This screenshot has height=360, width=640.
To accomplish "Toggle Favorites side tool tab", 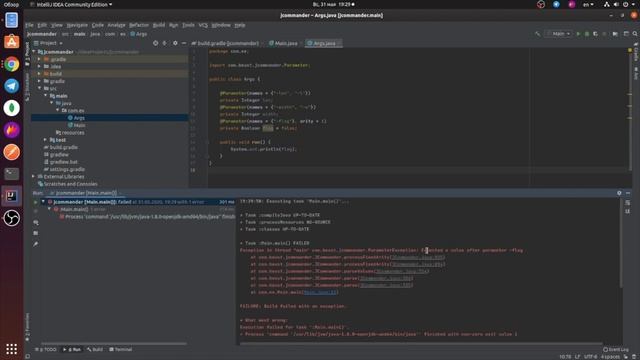I will tap(27, 327).
